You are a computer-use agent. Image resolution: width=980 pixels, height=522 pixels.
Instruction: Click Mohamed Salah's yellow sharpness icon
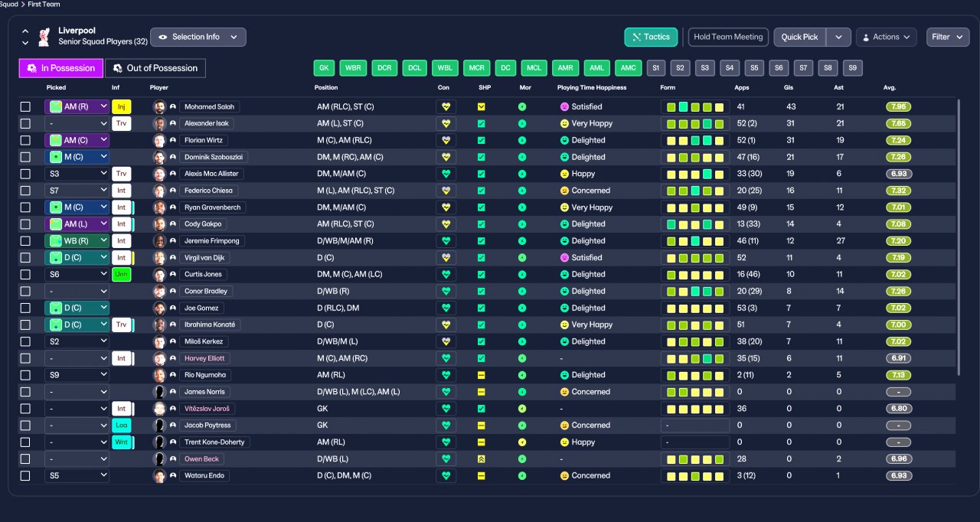click(x=482, y=107)
